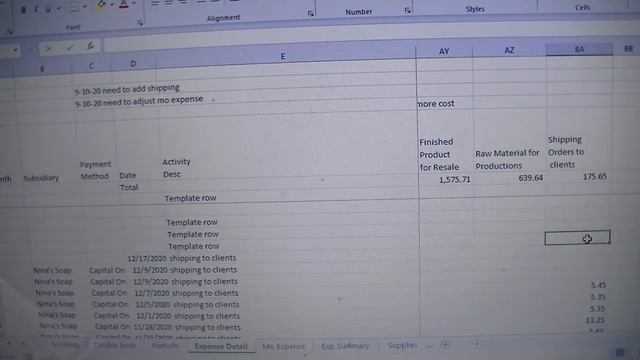Apply cell Borders button
This screenshot has width=640, height=360.
point(74,8)
